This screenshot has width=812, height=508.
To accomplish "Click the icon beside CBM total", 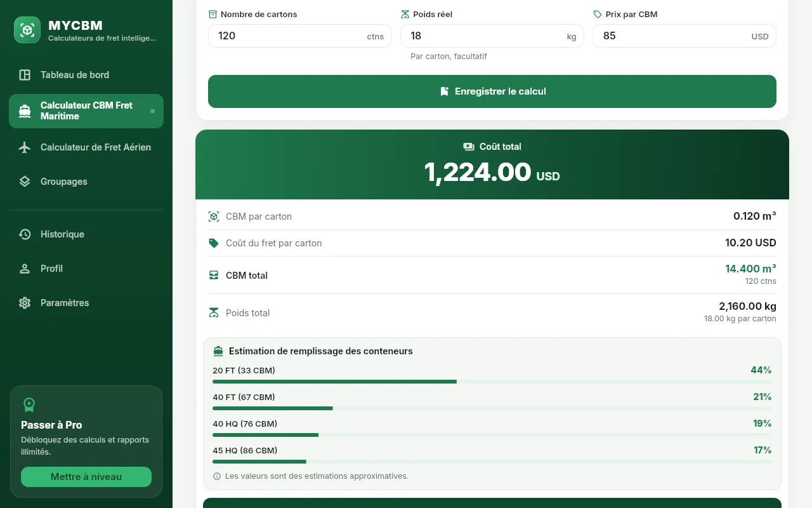I will tap(214, 276).
